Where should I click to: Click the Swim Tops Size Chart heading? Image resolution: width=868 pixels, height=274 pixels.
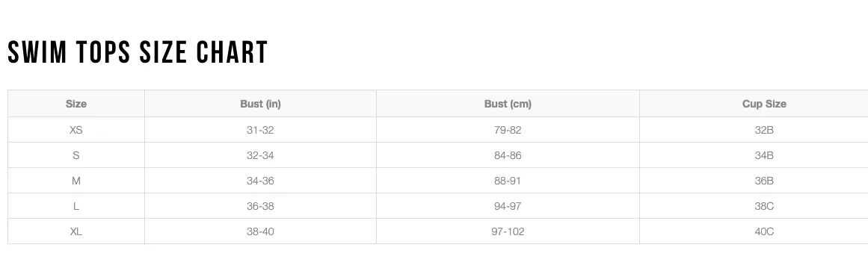coord(138,52)
